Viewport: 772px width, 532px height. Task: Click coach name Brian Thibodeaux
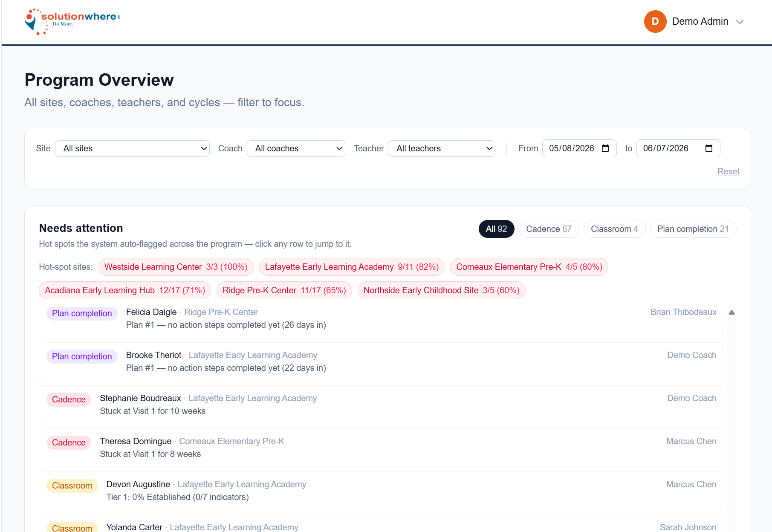[x=683, y=312]
